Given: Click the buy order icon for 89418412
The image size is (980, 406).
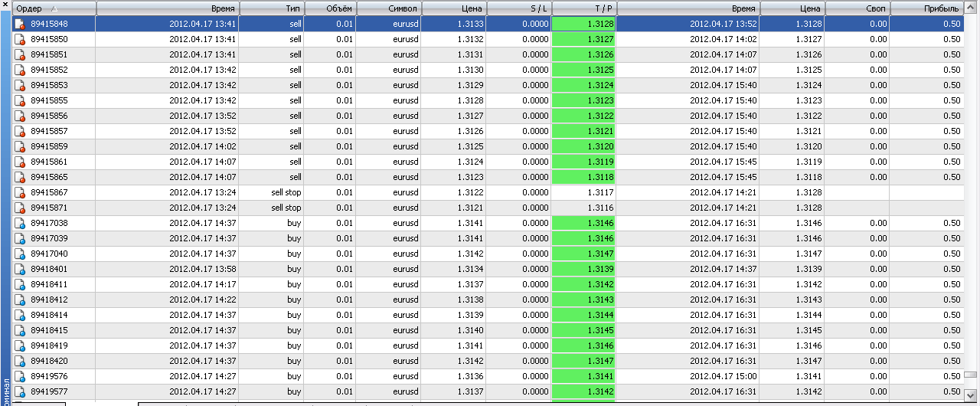Looking at the screenshot, I should [x=20, y=300].
